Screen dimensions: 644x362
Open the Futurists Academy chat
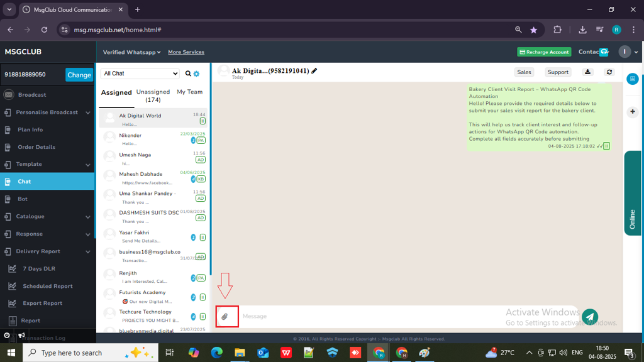(x=153, y=295)
